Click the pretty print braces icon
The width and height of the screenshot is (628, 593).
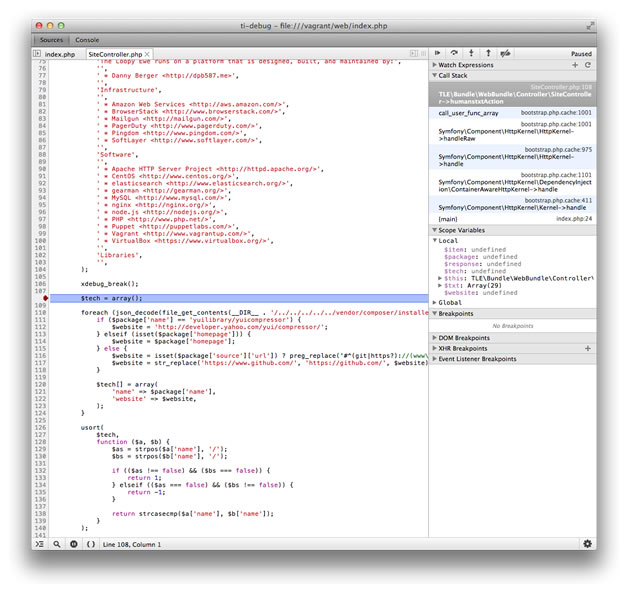91,544
